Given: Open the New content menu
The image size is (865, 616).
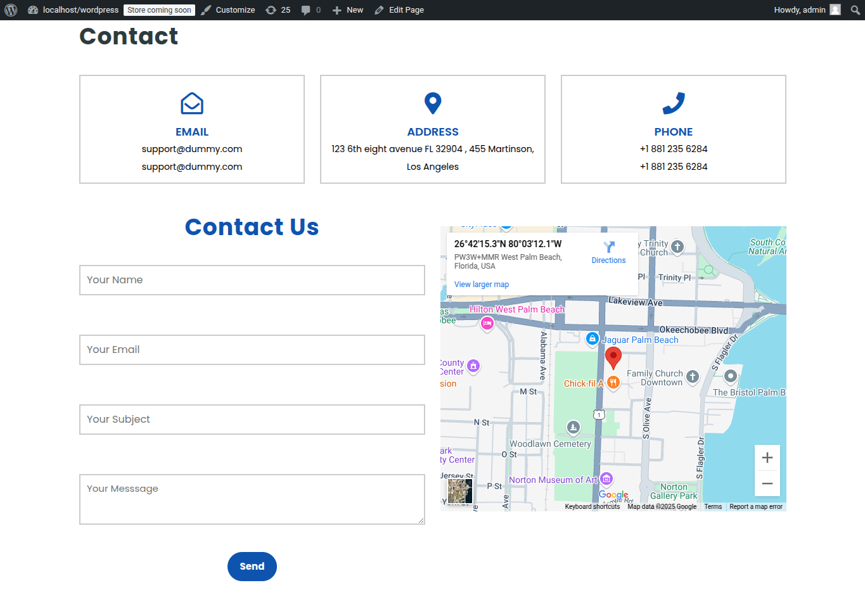Looking at the screenshot, I should (x=348, y=10).
